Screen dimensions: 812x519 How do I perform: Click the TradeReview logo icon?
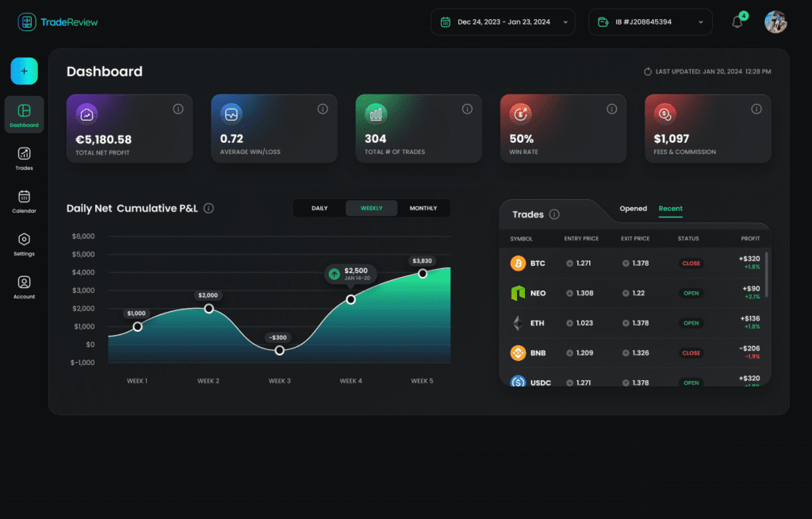coord(26,21)
